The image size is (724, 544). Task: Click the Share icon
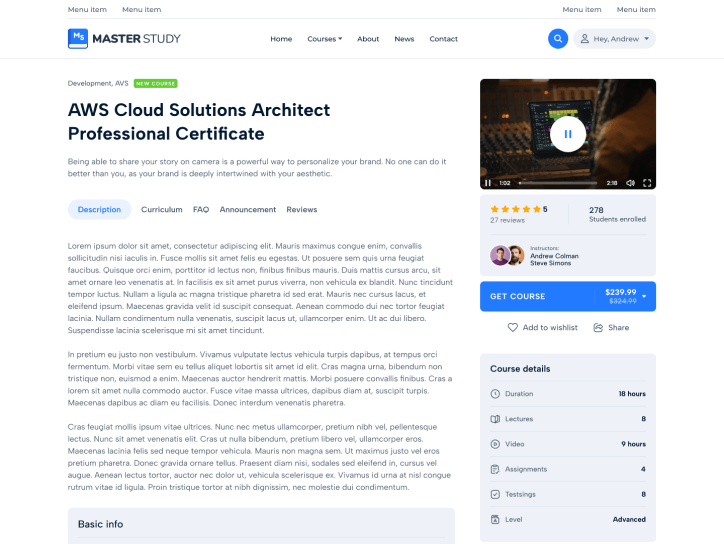(598, 327)
